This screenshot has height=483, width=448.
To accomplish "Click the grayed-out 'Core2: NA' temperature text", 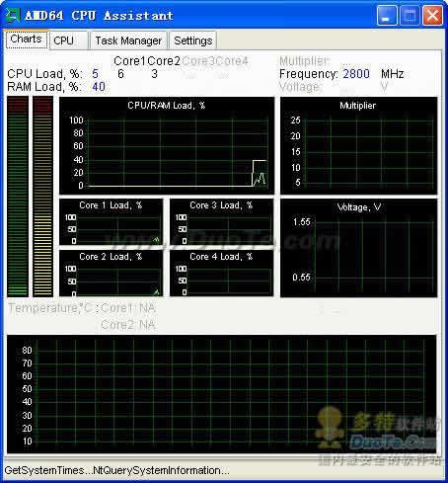I will coord(128,325).
